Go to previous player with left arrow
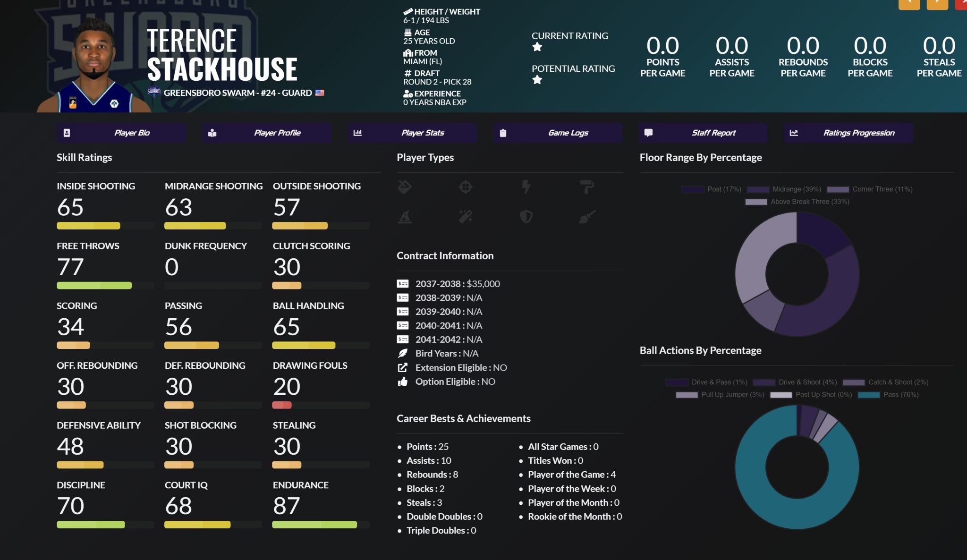This screenshot has height=560, width=967. tap(909, 4)
